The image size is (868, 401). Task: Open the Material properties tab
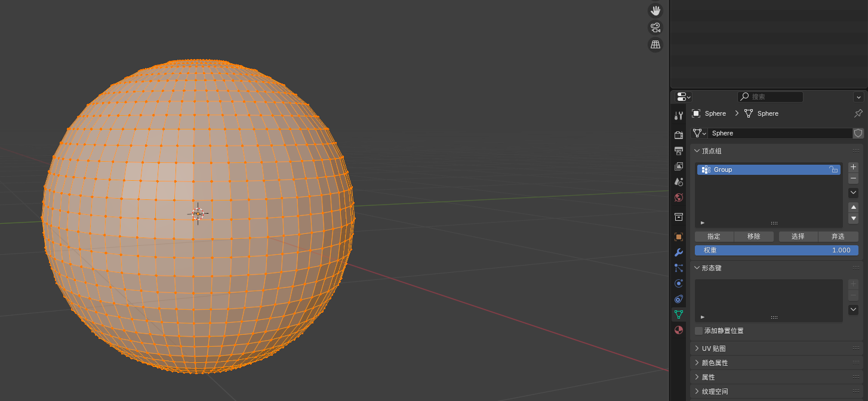[679, 330]
